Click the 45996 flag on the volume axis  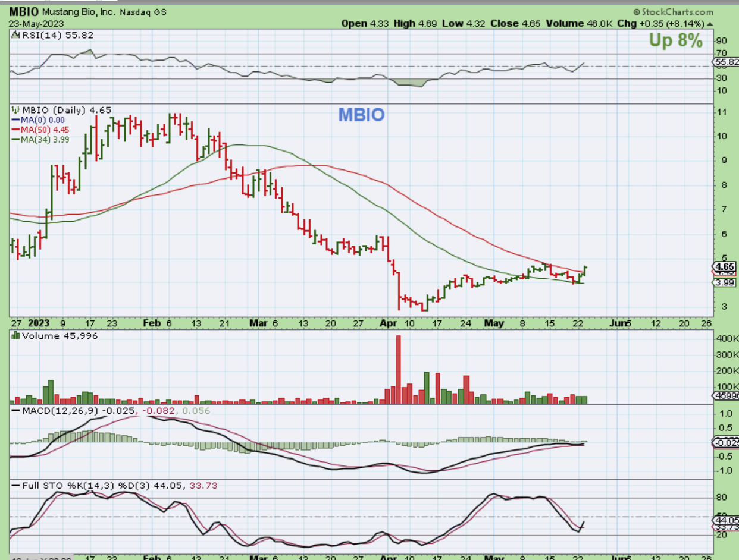tap(727, 395)
